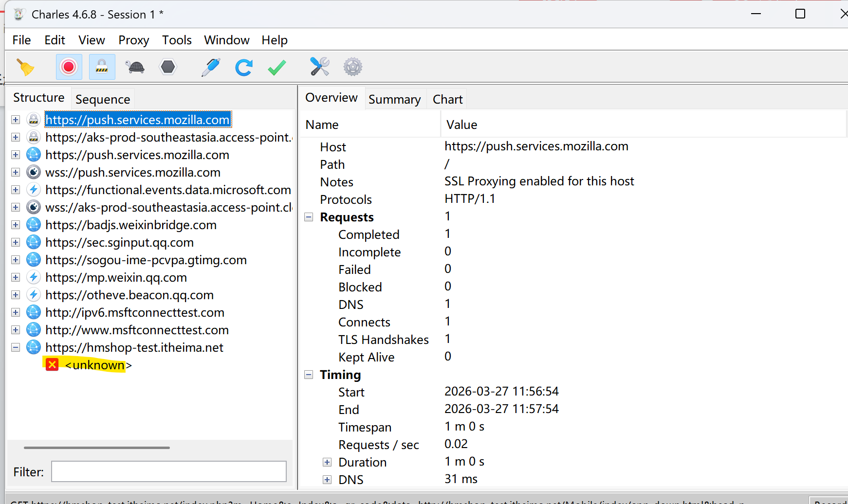Click padlock icon of aks-prod-southeastasia https host
The height and width of the screenshot is (504, 848).
pos(34,137)
